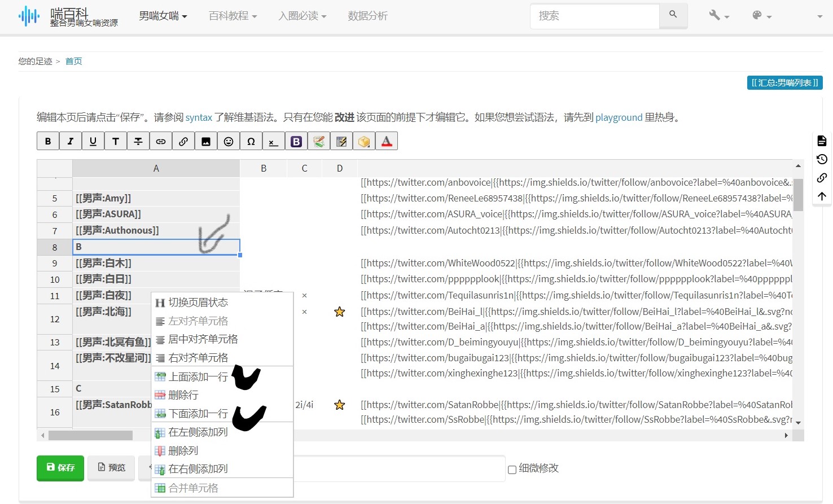Image resolution: width=833 pixels, height=504 pixels.
Task: Click the 搜索 search input field
Action: 595,16
